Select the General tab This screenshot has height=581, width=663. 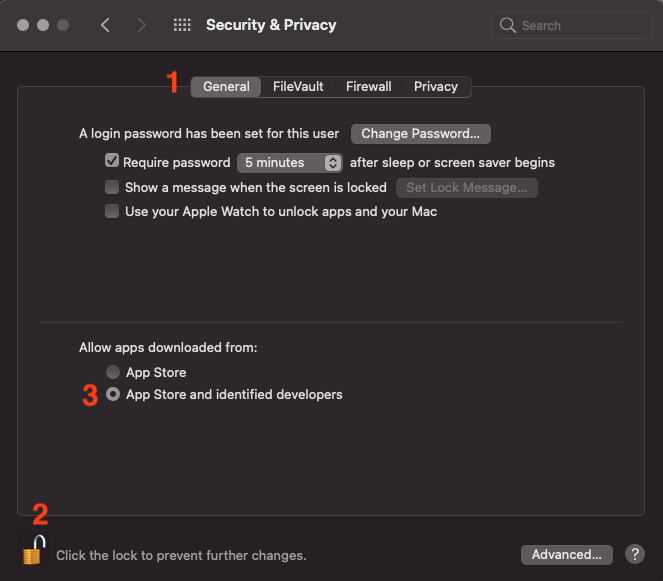point(226,87)
